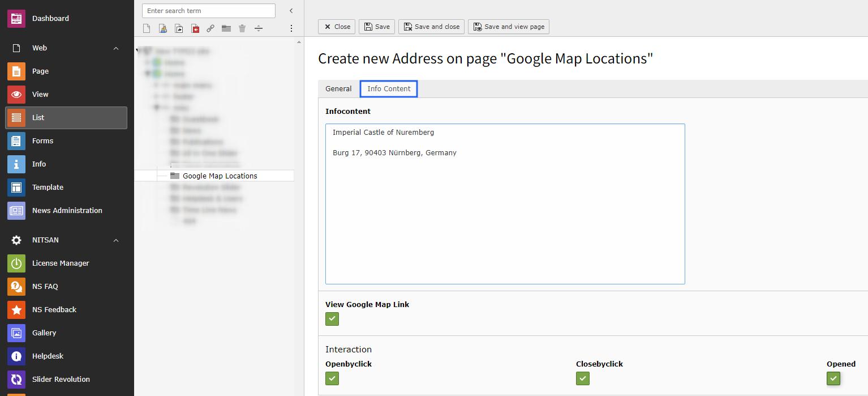Toggle the Closebyclick checkbox

click(x=583, y=378)
